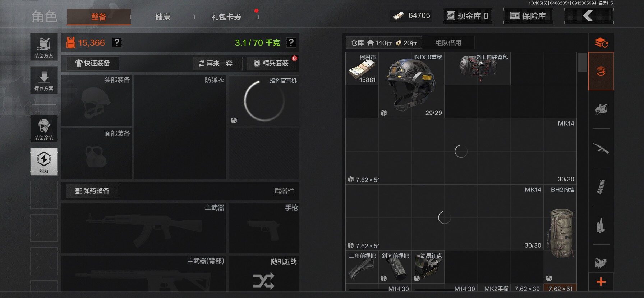Switch to the 健康 tab
The image size is (644, 298).
[x=163, y=17]
